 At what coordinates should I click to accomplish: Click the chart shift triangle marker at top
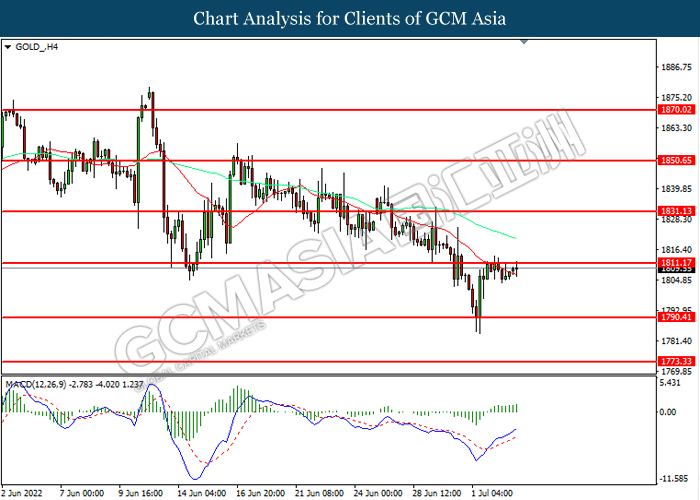point(524,42)
